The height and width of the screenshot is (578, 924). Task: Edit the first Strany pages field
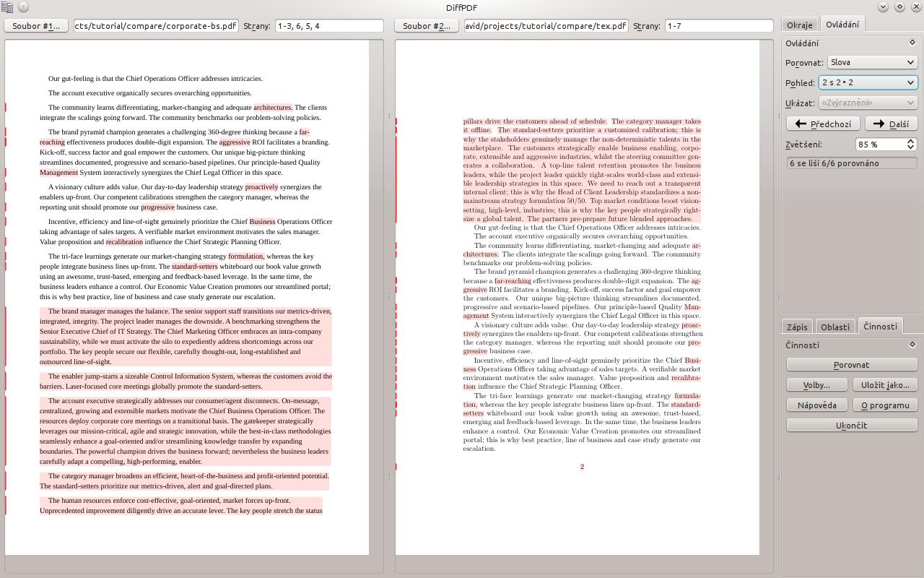(329, 26)
